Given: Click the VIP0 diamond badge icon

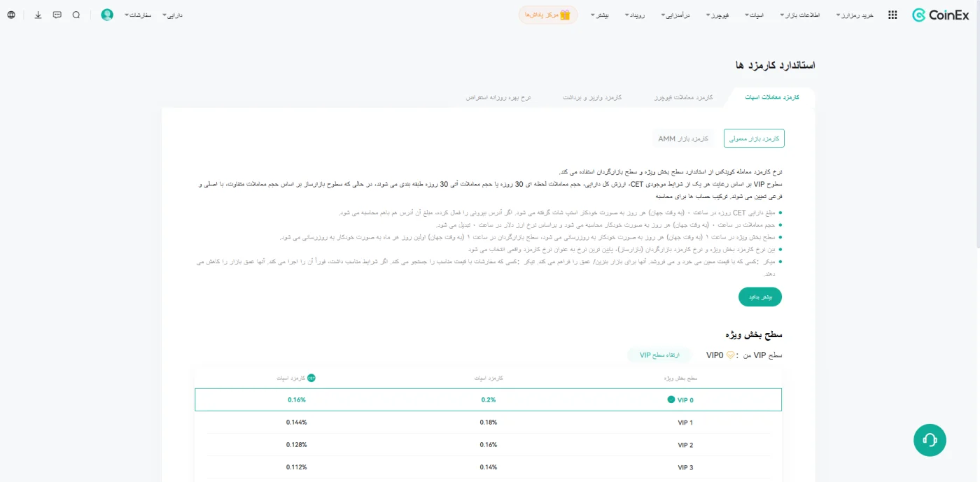Looking at the screenshot, I should (x=730, y=355).
